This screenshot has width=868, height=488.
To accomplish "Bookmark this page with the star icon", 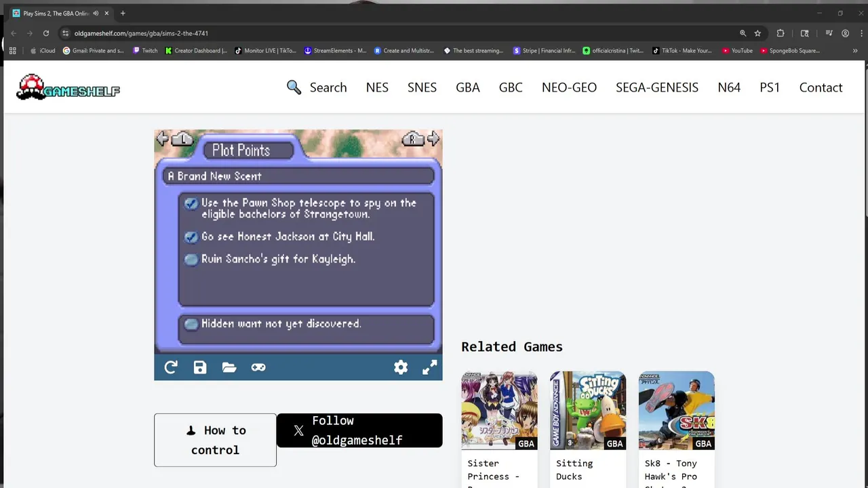I will (x=757, y=33).
